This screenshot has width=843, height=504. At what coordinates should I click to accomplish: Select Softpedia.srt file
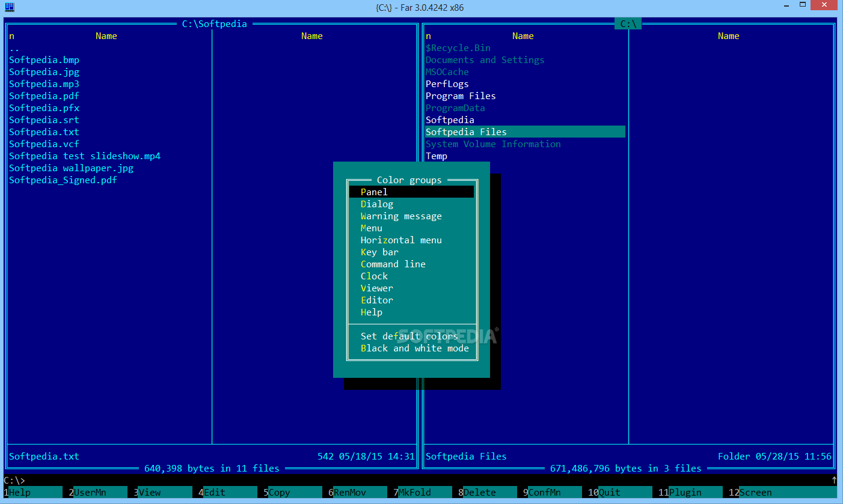point(44,120)
